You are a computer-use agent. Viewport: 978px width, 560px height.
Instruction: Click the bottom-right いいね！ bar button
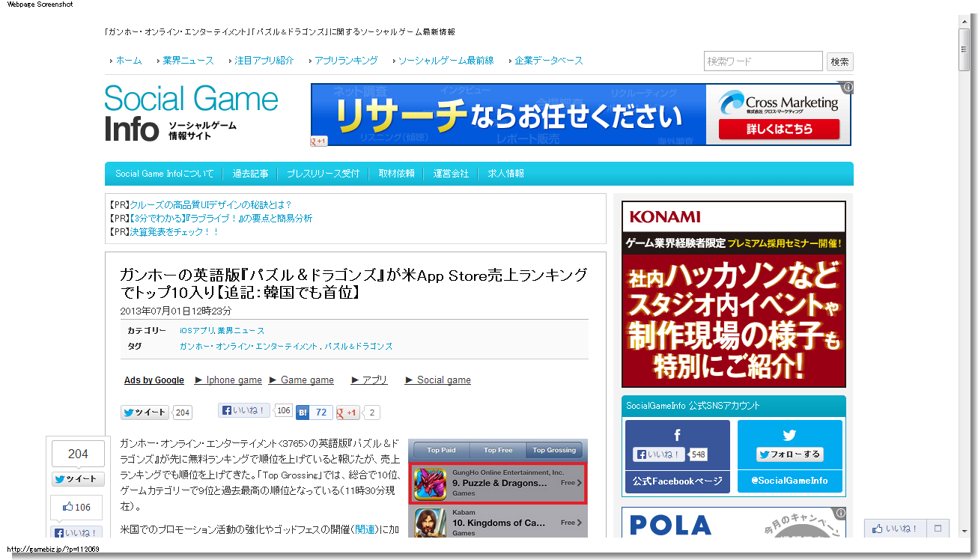point(896,529)
